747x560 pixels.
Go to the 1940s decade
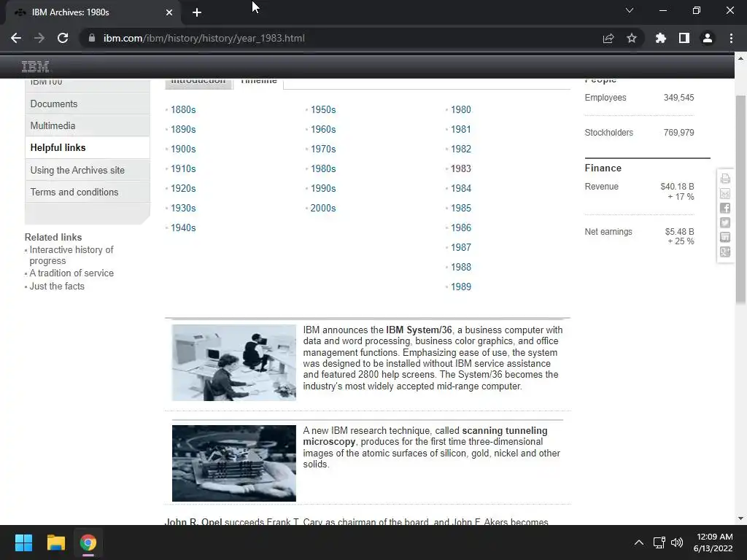coord(183,227)
